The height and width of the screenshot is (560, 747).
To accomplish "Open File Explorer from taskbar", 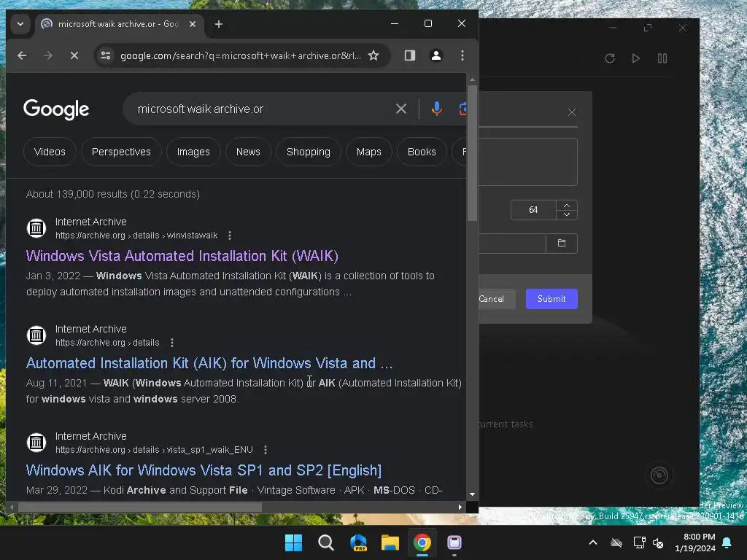I will tap(390, 542).
